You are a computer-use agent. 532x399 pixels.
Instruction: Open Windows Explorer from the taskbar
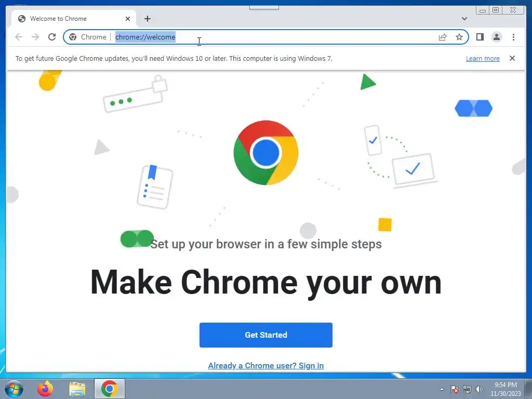[x=77, y=389]
